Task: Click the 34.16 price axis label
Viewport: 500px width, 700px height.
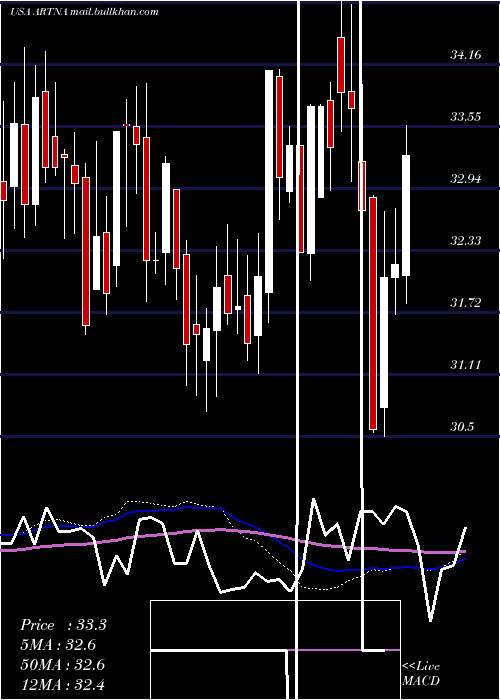Action: (x=466, y=55)
